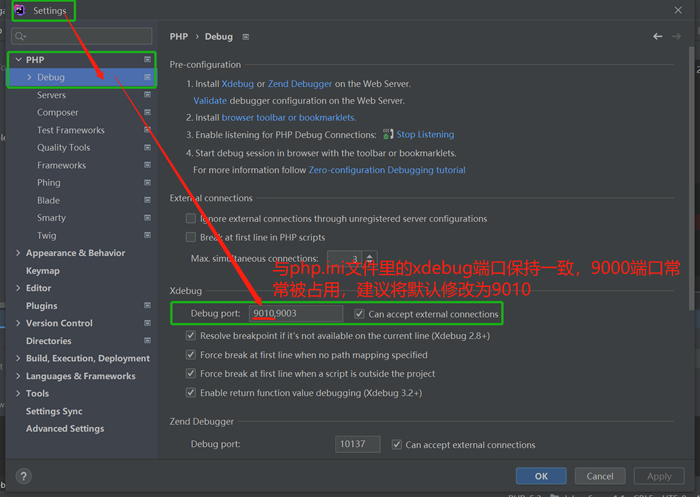The width and height of the screenshot is (700, 497).
Task: Click project-level icon next to Twig
Action: click(147, 235)
